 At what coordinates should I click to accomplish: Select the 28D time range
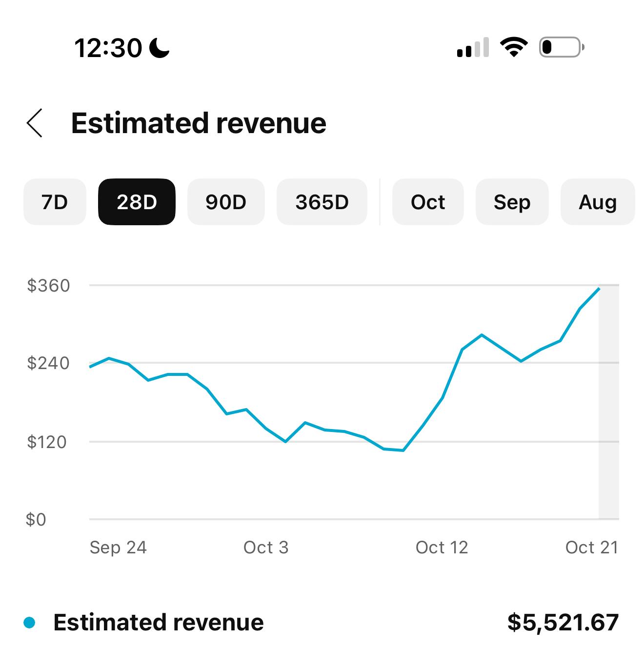tap(137, 202)
